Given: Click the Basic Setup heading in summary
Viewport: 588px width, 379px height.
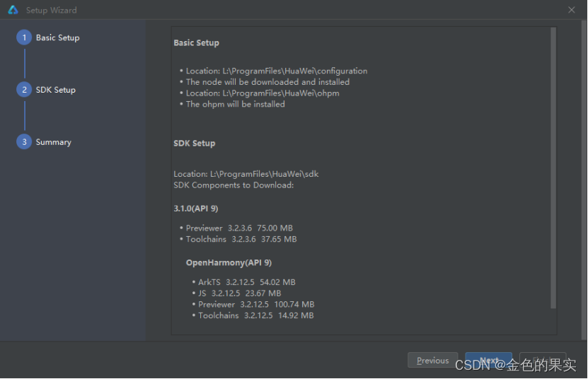Looking at the screenshot, I should click(x=197, y=43).
